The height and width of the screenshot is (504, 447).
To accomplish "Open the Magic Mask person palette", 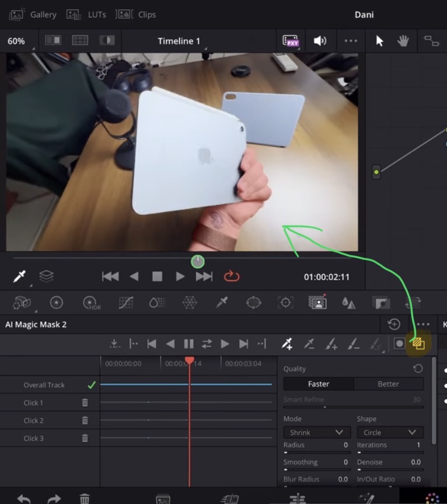I will click(317, 303).
